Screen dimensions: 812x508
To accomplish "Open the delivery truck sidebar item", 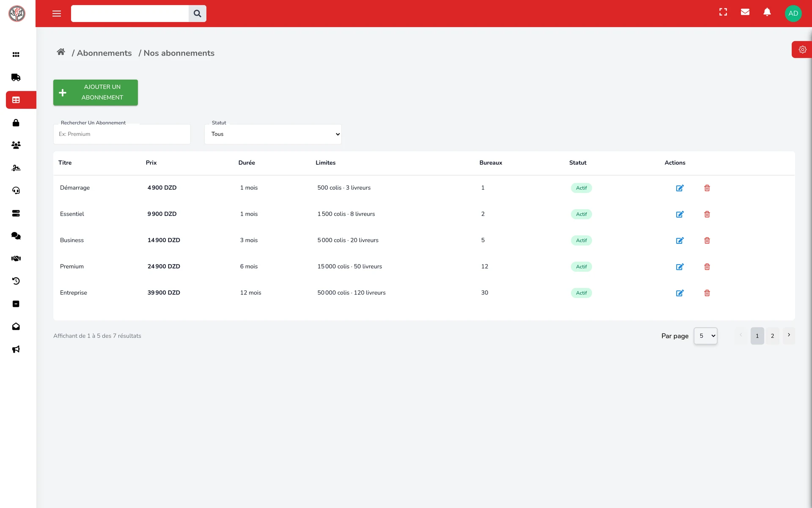I will [16, 77].
